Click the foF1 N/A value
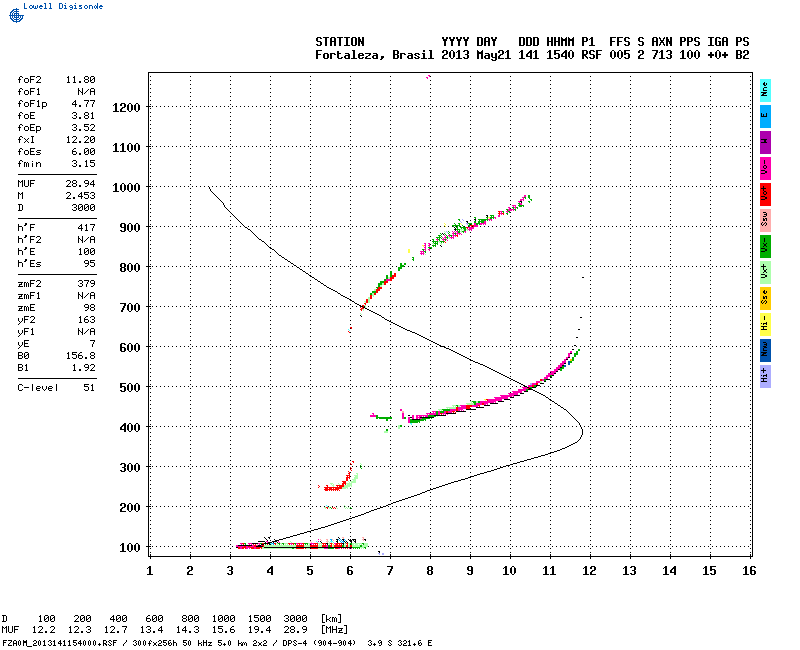Screen dimensions: 800x650 coord(86,92)
